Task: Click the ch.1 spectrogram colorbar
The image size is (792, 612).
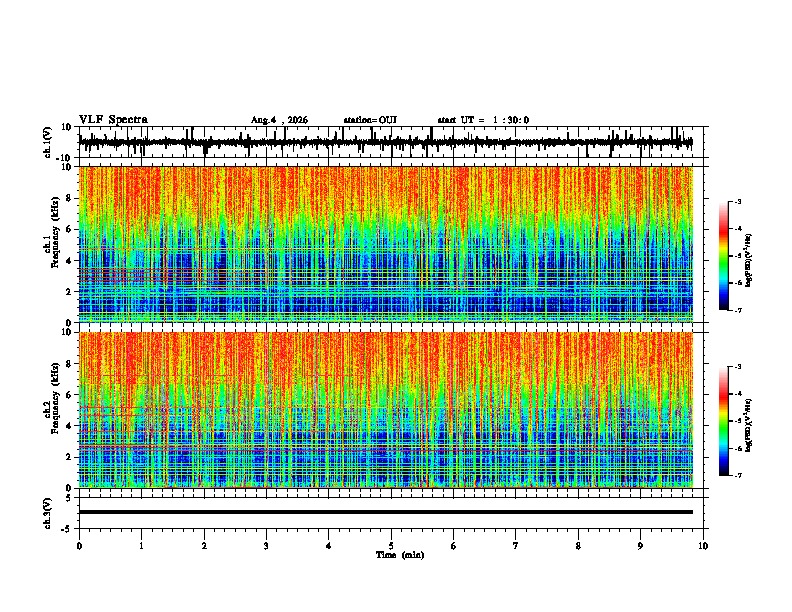Action: pos(723,256)
